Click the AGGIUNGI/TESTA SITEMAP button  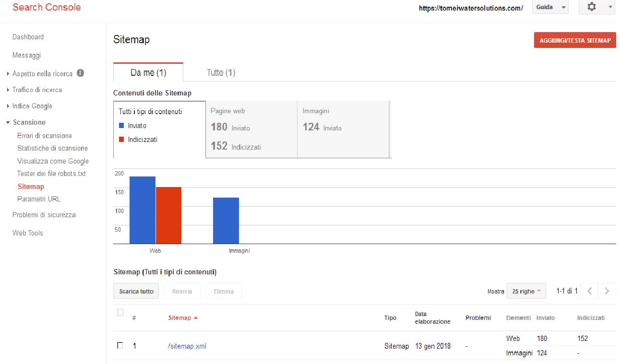click(x=575, y=40)
